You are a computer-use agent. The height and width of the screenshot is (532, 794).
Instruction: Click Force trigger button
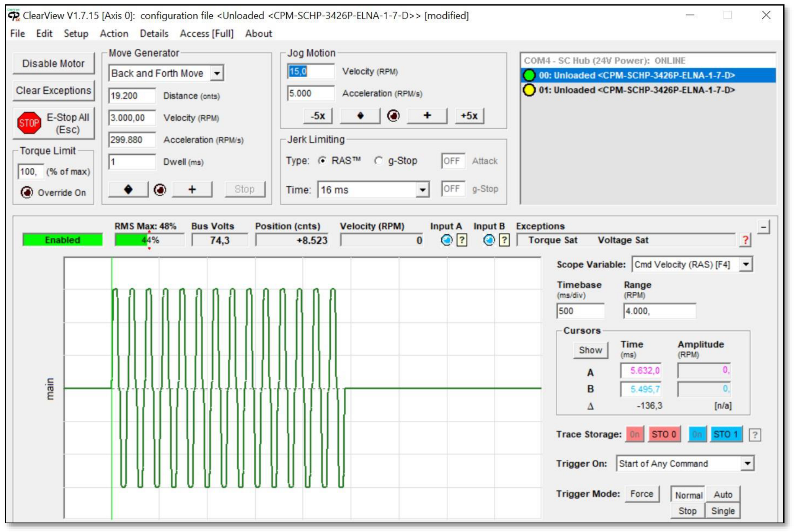(x=642, y=494)
